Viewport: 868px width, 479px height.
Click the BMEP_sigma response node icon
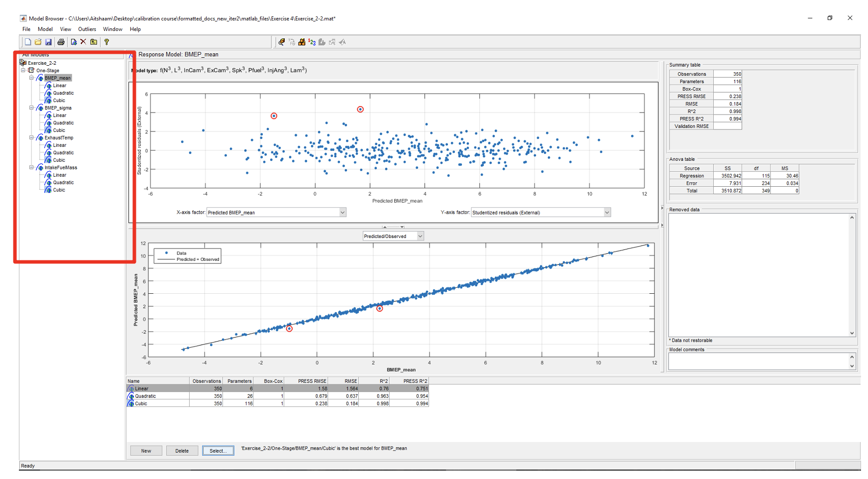[x=40, y=108]
